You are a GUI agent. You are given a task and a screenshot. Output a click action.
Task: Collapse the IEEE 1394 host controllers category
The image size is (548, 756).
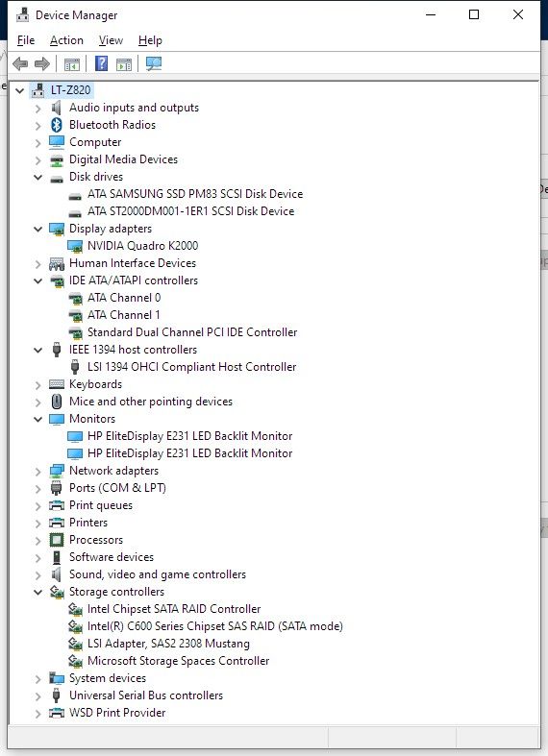click(x=38, y=350)
